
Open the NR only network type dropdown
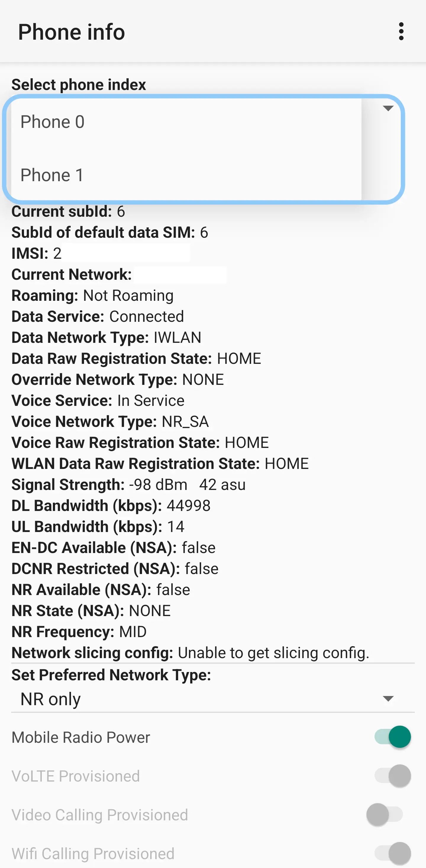coord(213,699)
